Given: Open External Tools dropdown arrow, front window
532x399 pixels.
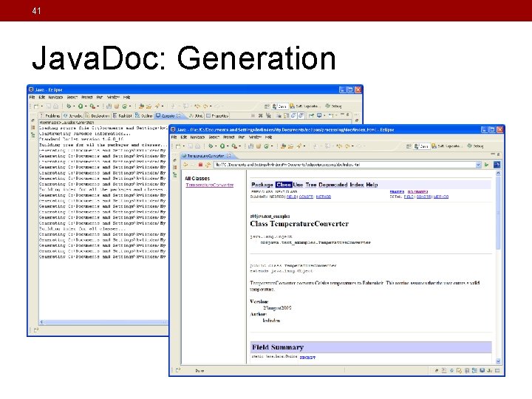Looking at the screenshot, I should click(239, 146).
